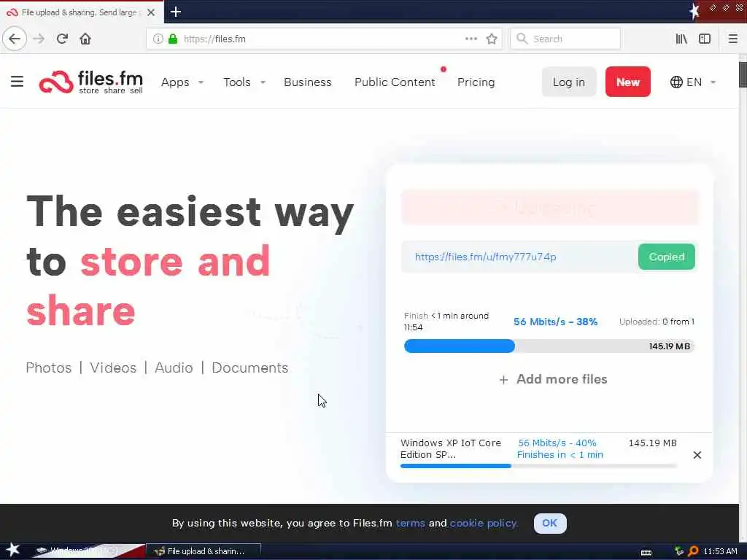This screenshot has height=560, width=747.
Task: Click the 11:53 AM taskbar clock
Action: [720, 551]
